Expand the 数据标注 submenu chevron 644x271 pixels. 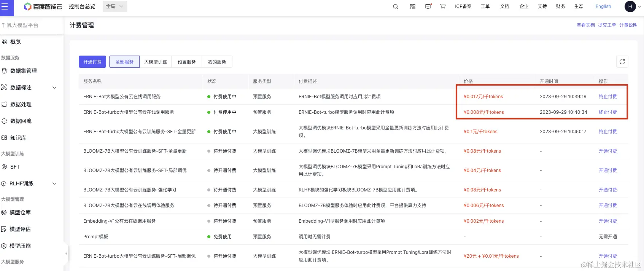click(54, 88)
